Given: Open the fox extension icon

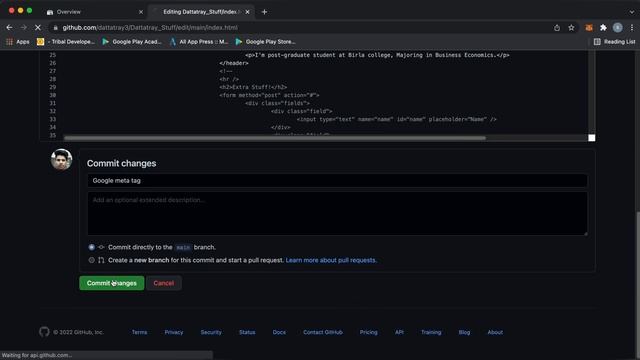Looking at the screenshot, I should [589, 28].
